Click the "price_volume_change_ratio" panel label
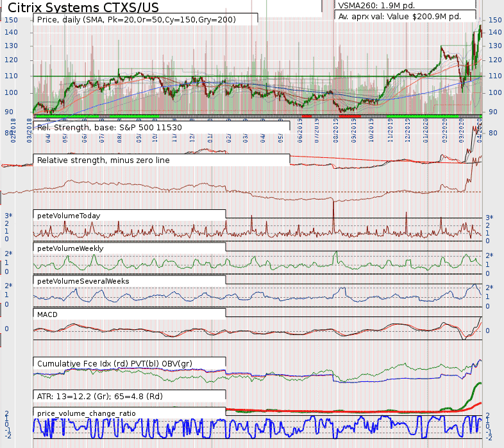Screen dimensions: 504x448 87,413
